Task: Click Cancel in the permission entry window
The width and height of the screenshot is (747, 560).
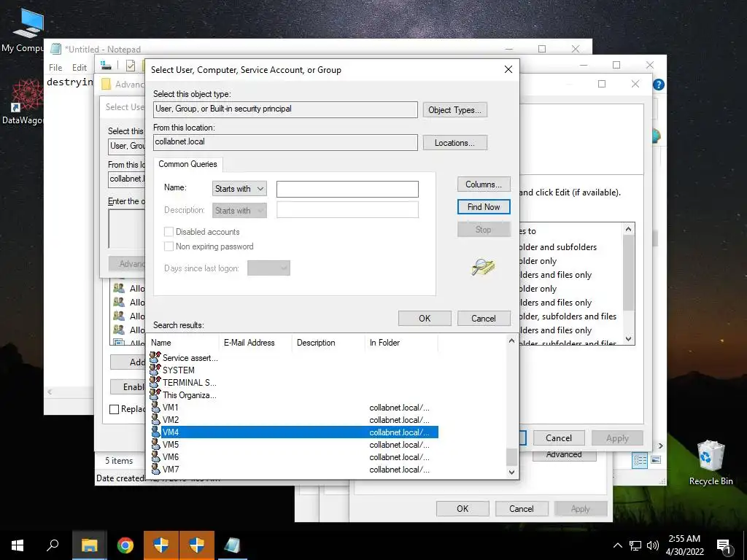Action: pos(558,438)
